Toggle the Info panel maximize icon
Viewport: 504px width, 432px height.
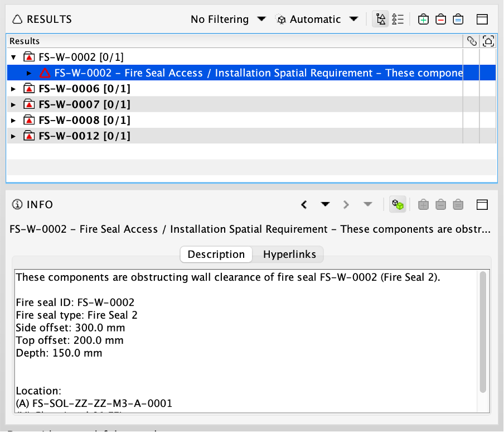coord(483,204)
